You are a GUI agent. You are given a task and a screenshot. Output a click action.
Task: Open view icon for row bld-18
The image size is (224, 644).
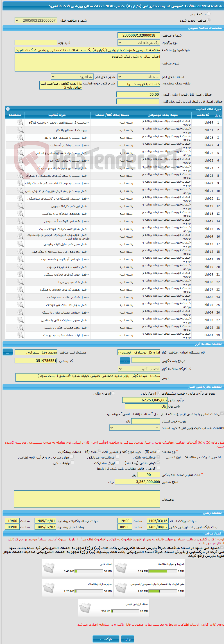[20, 214]
